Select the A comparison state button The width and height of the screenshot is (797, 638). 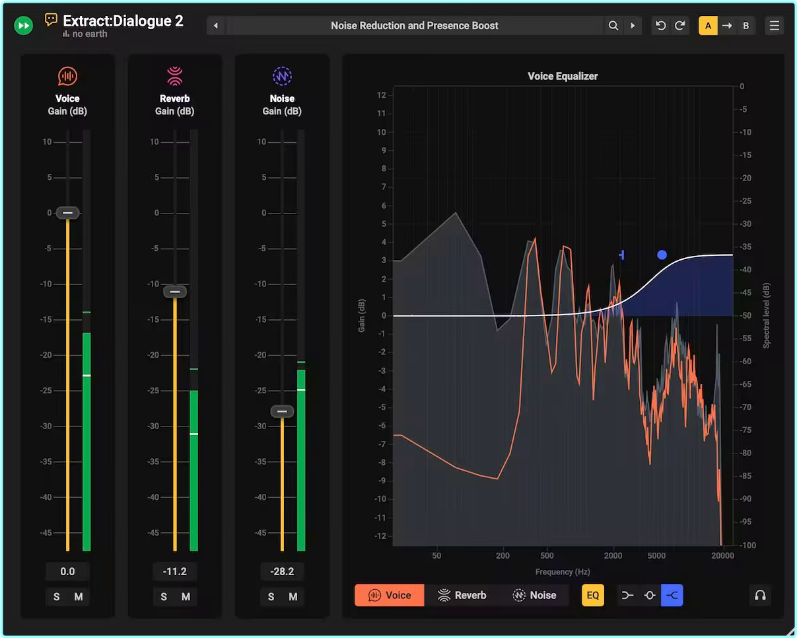pyautogui.click(x=708, y=26)
